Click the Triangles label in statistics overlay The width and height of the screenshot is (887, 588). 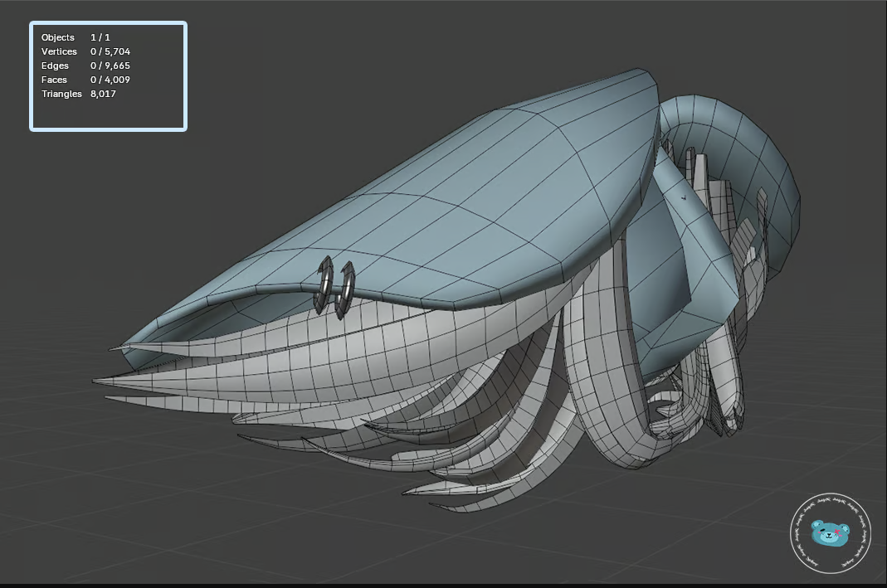[61, 94]
